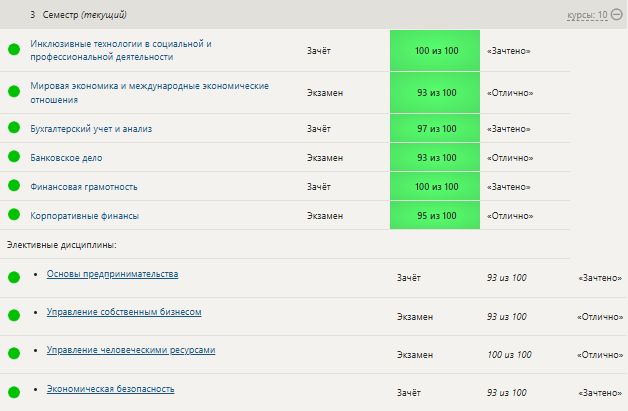The height and width of the screenshot is (411, 628).
Task: Click «Зачтено» result for Финансовая грамотность
Action: pyautogui.click(x=509, y=187)
